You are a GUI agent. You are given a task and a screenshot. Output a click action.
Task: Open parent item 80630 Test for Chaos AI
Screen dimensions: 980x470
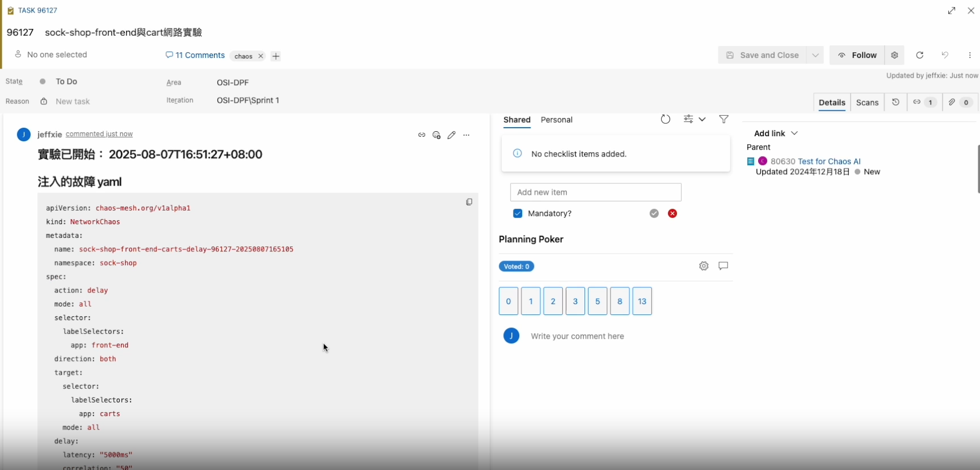click(828, 161)
